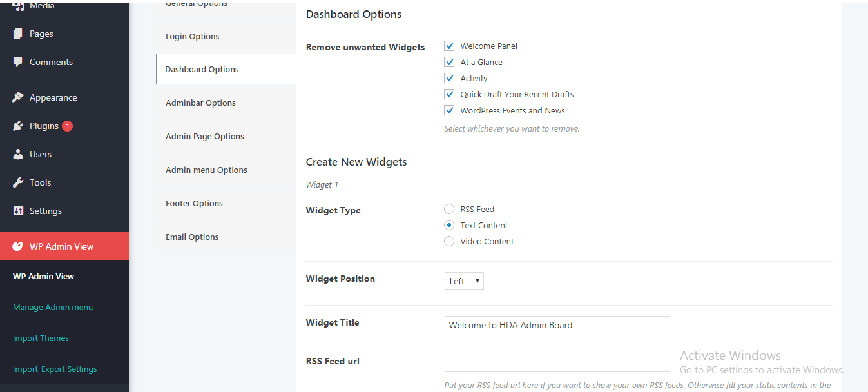Open the Settings menu item
This screenshot has height=392, width=868.
[x=64, y=211]
